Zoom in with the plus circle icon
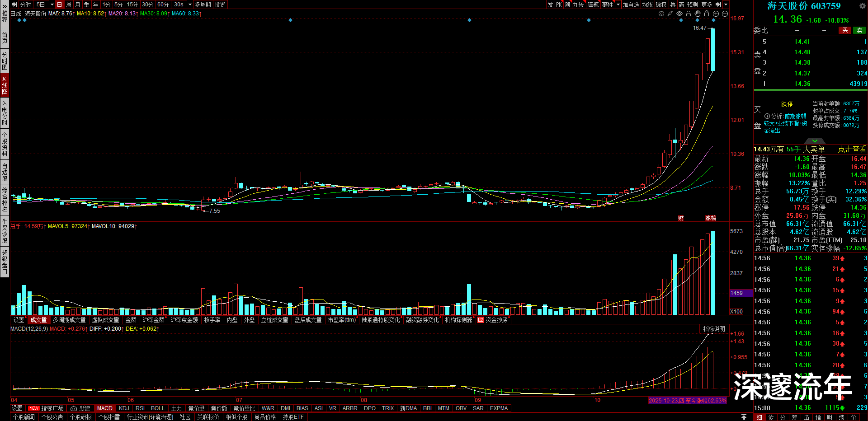 tap(716, 14)
